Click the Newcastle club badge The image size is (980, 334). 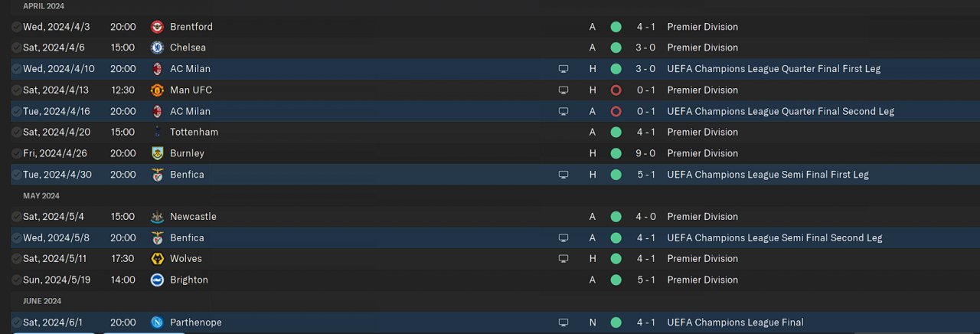coord(157,217)
